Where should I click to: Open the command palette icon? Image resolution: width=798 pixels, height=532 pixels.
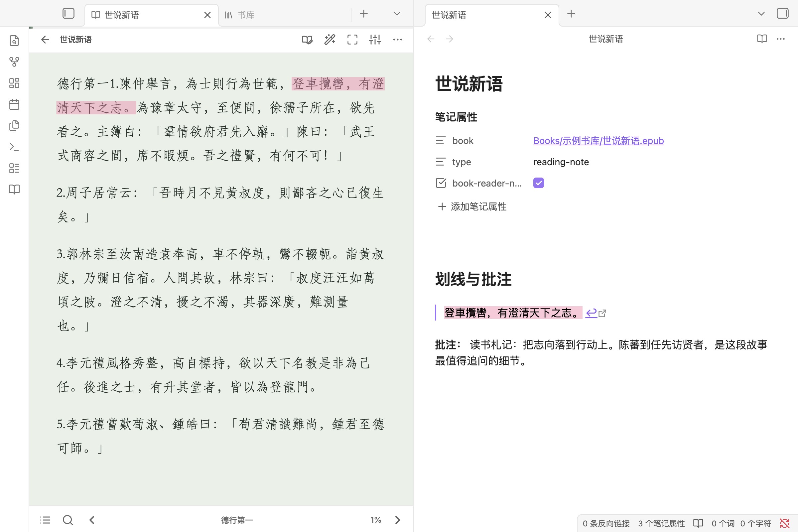pos(14,147)
